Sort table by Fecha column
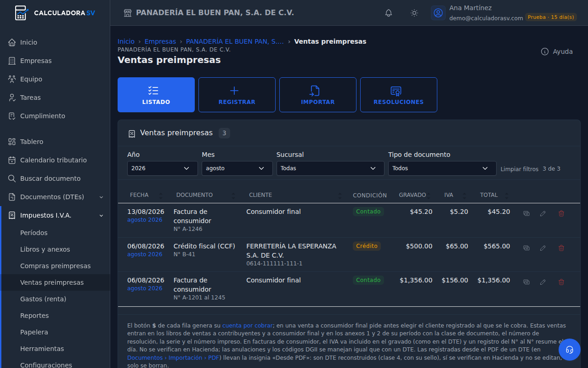The image size is (588, 368). tap(146, 195)
